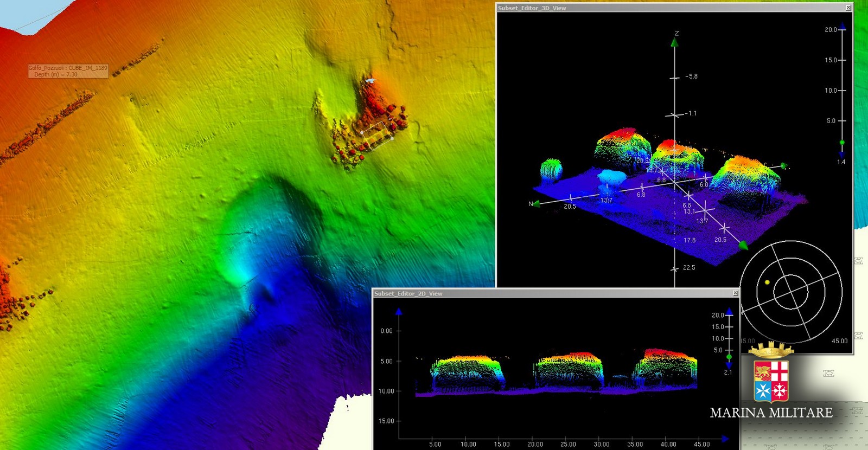Click the MARINA MILITARE text
The height and width of the screenshot is (450, 868).
click(x=771, y=413)
